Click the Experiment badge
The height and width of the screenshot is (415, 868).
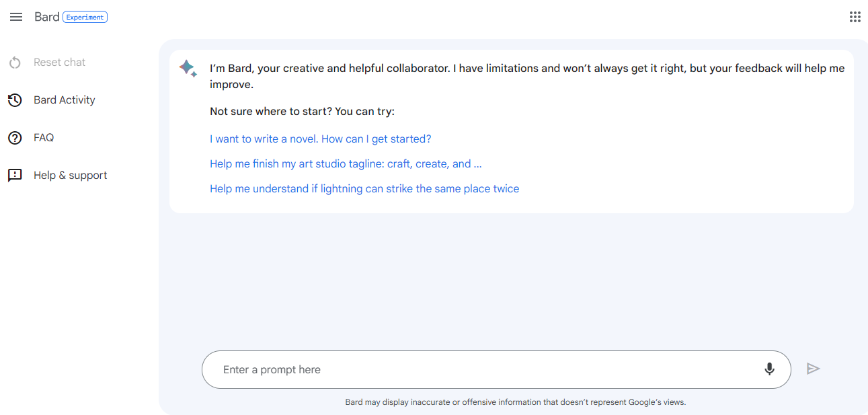85,17
